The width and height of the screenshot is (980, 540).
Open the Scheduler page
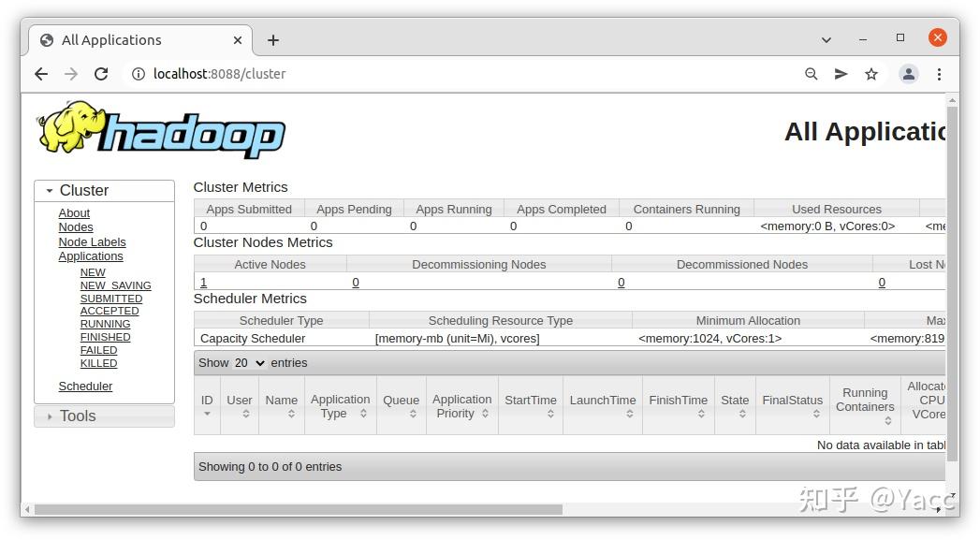pos(85,386)
